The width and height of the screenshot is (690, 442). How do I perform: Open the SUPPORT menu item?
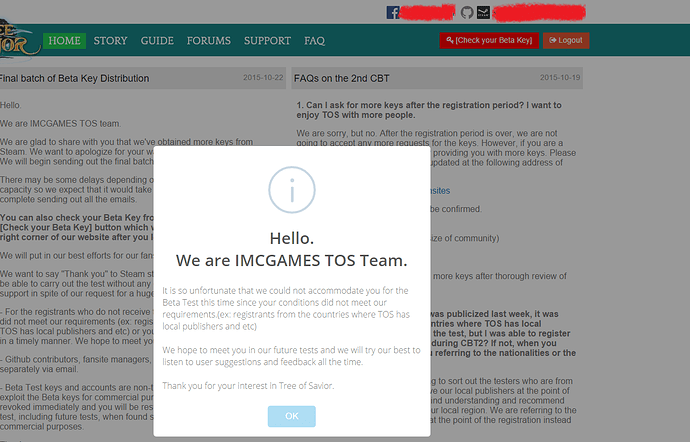[x=267, y=41]
